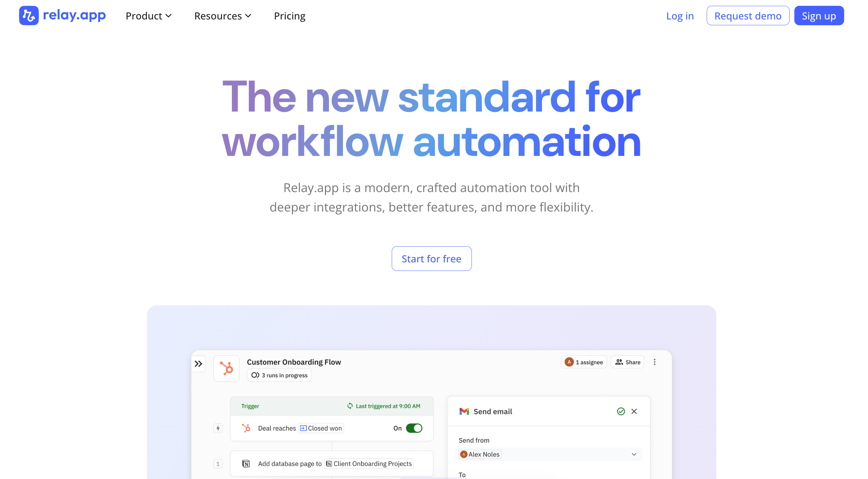Screen dimensions: 868x479
Task: Expand the sidebar with double-chevron icon
Action: [x=198, y=364]
